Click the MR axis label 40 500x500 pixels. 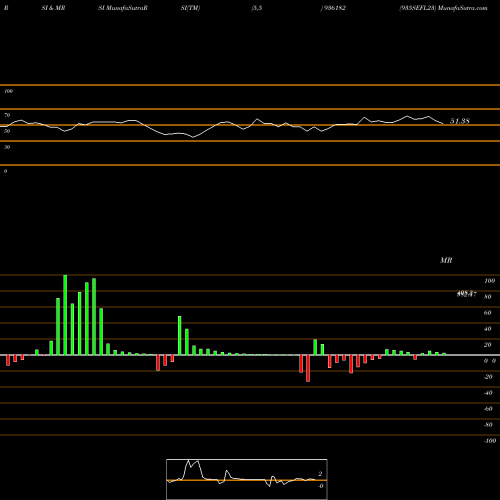pos(488,329)
